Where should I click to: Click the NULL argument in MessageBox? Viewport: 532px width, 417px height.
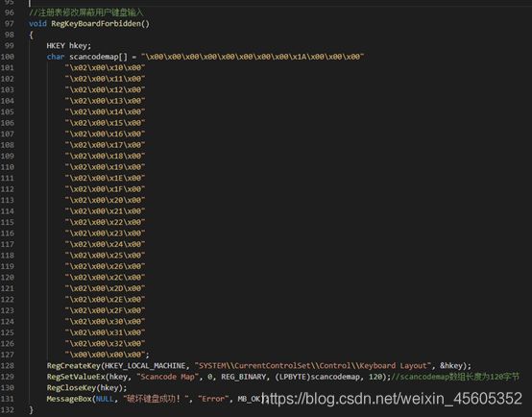pyautogui.click(x=105, y=399)
